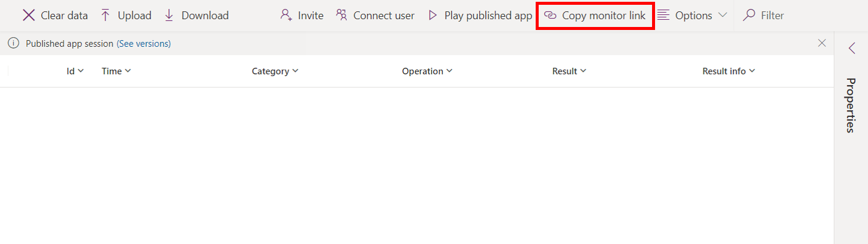Open the Category column header dropdown

[275, 71]
